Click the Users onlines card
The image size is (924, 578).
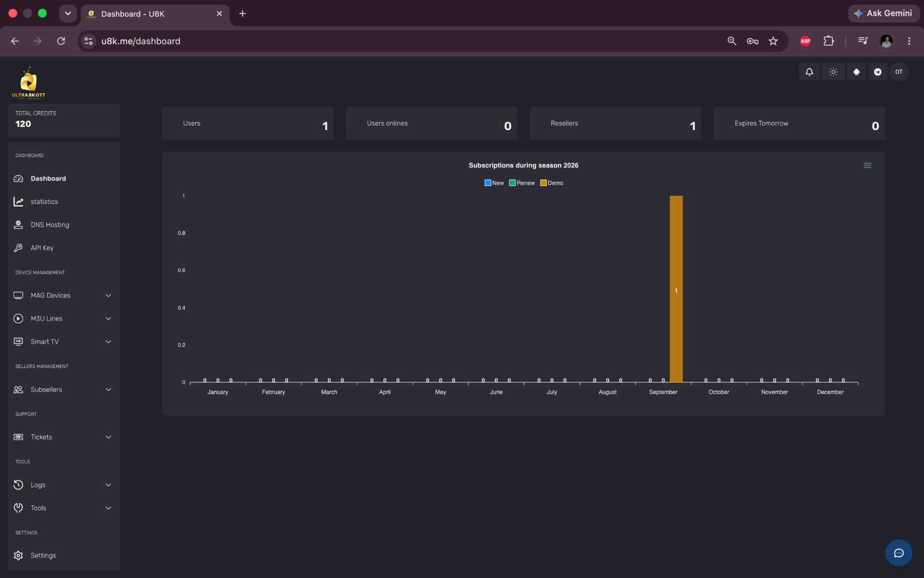point(431,123)
